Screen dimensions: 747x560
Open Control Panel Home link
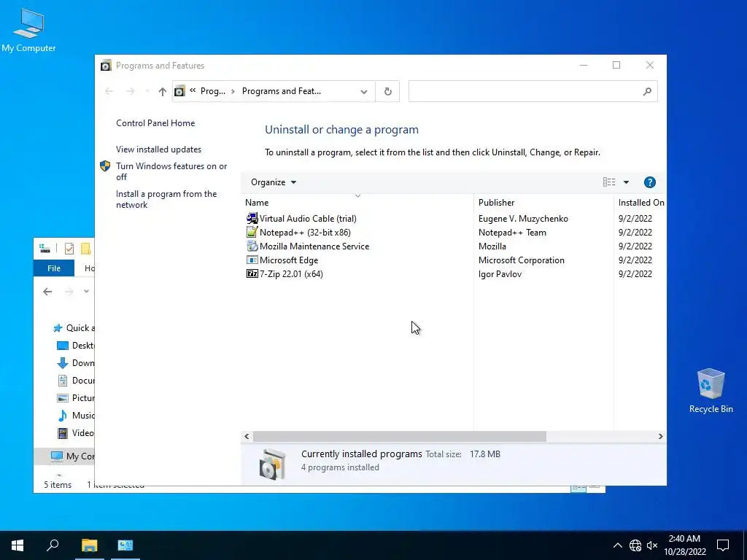click(x=155, y=123)
